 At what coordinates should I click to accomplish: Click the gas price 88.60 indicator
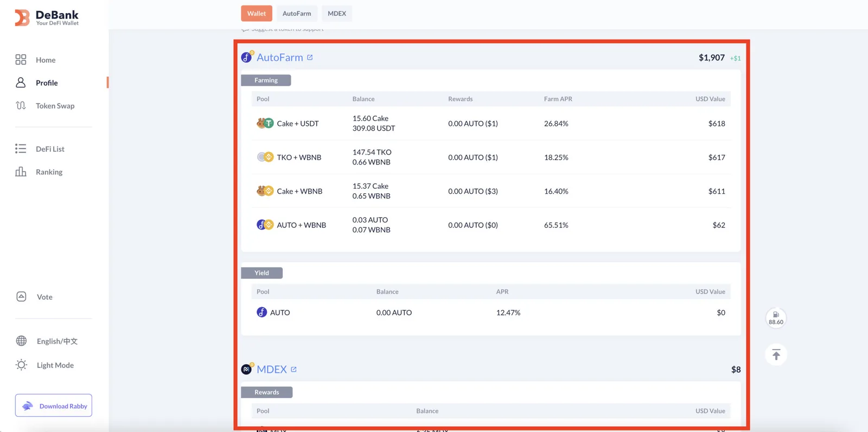[776, 317]
